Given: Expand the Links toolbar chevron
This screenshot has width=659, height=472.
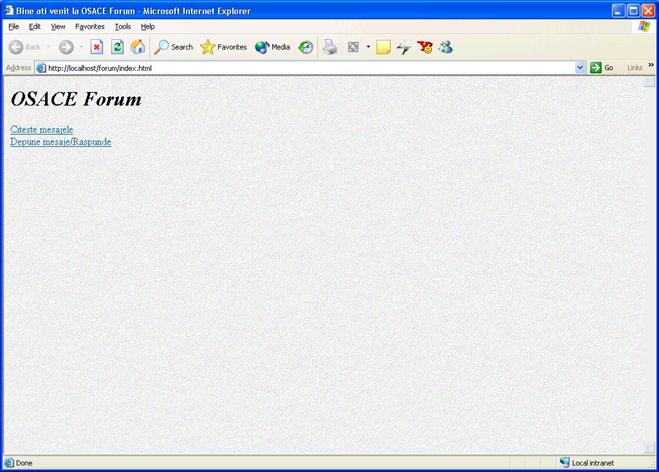Looking at the screenshot, I should [651, 66].
